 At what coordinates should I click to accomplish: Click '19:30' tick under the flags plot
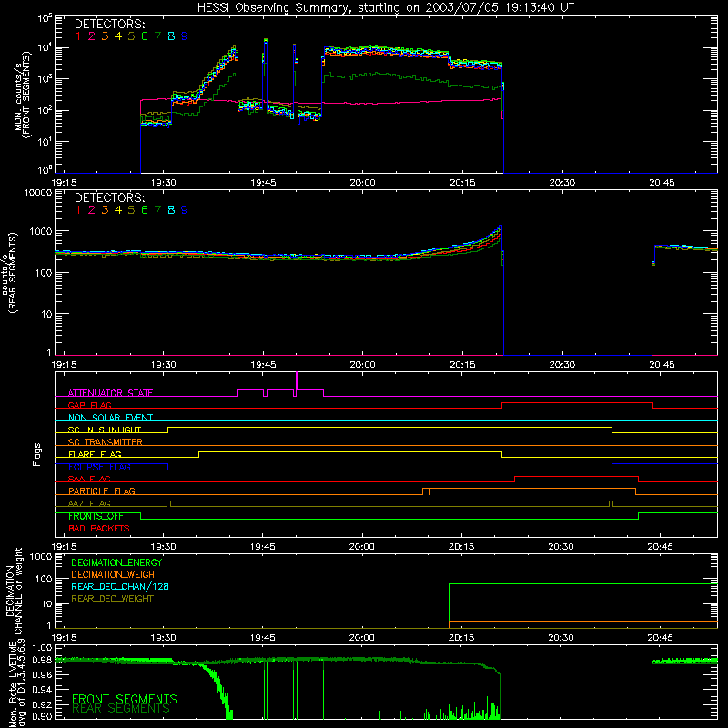coord(164,547)
